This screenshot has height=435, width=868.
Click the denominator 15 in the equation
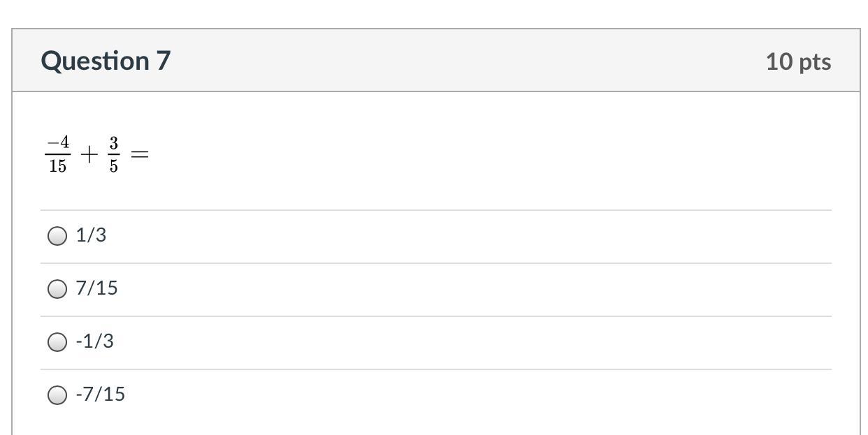pos(58,166)
